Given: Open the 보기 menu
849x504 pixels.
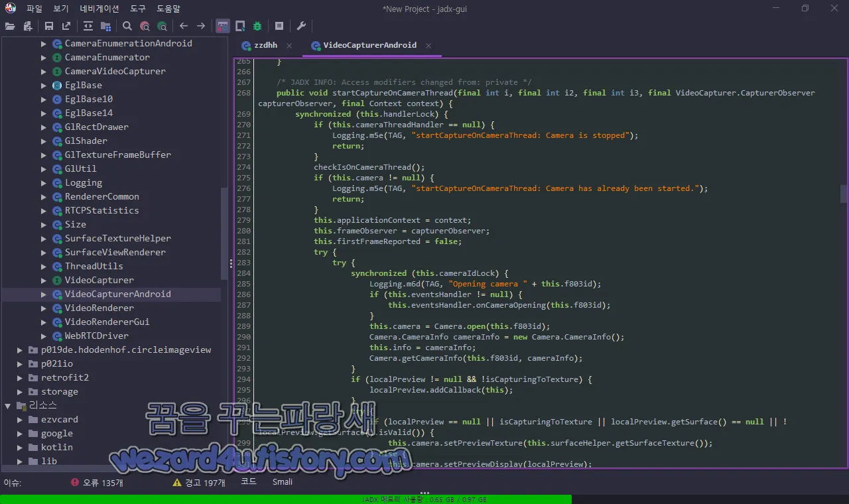Looking at the screenshot, I should point(61,9).
